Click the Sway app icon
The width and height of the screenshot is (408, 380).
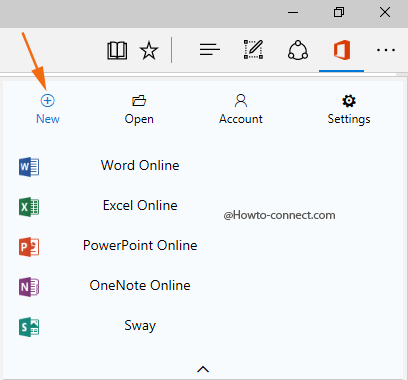[29, 327]
